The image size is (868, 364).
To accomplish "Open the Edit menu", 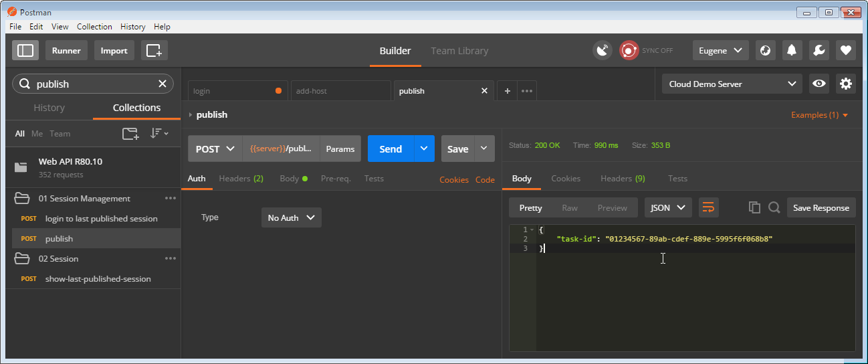I will [x=36, y=27].
